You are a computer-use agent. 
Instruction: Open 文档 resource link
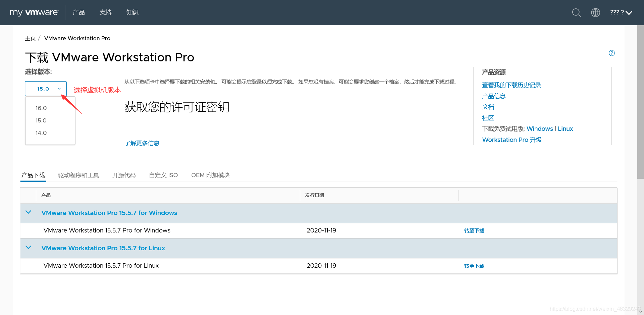488,107
